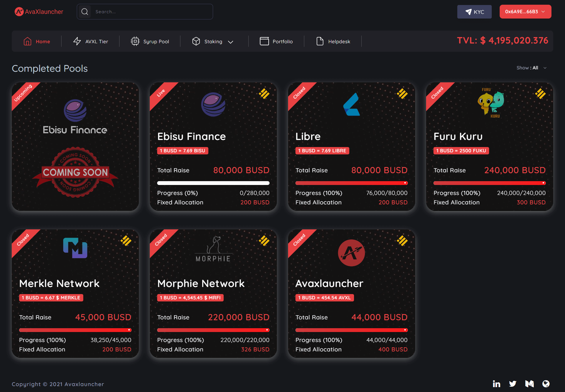Click the Avaxlauncher rocket logo in card
Screen dimensions: 565x392
coord(351,253)
